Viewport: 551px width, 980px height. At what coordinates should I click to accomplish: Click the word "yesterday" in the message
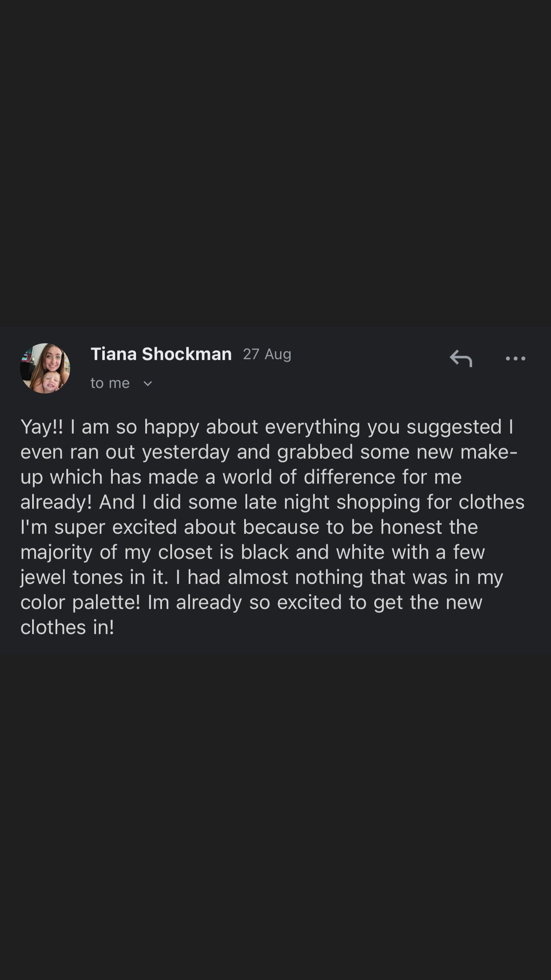click(x=186, y=452)
